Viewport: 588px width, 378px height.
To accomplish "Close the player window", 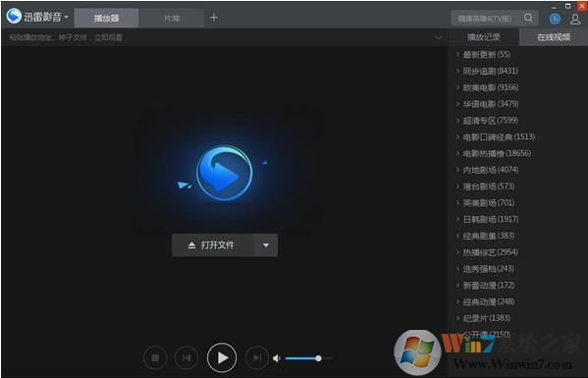I will click(x=582, y=6).
